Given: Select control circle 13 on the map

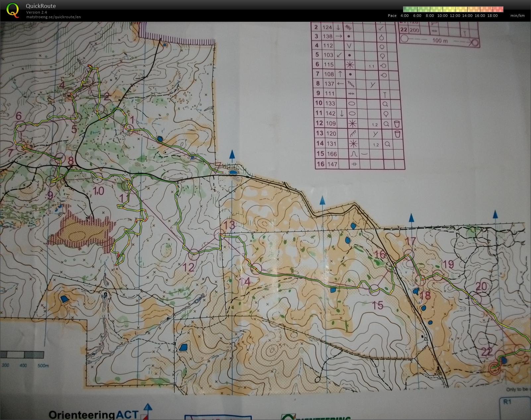Looking at the screenshot, I should pos(219,234).
